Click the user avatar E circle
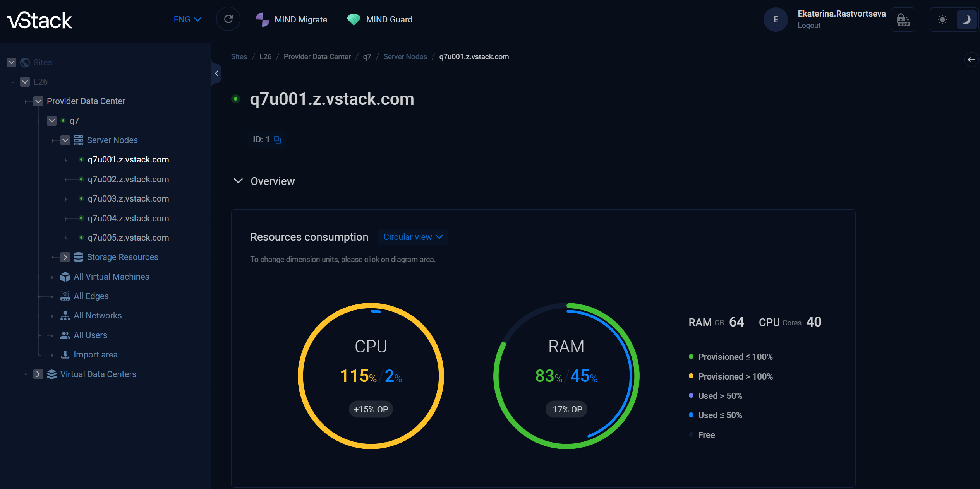Screen dimensions: 980x489 (775, 19)
